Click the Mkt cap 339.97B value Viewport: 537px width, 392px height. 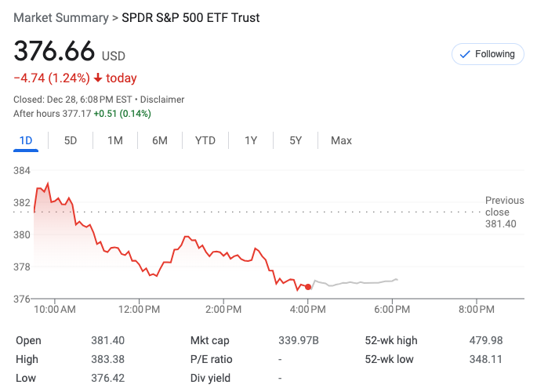(x=299, y=340)
